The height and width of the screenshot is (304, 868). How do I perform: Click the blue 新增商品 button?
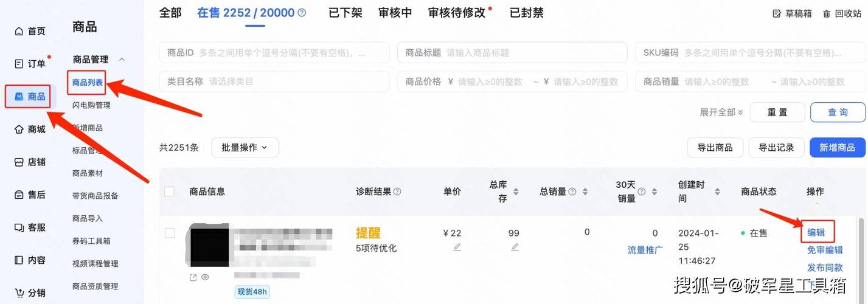(x=836, y=147)
